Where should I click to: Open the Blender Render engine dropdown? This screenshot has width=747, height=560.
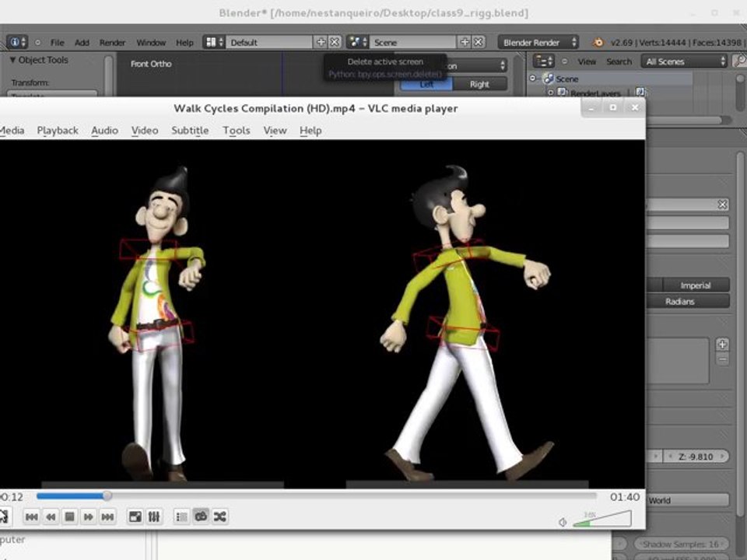[x=538, y=42]
